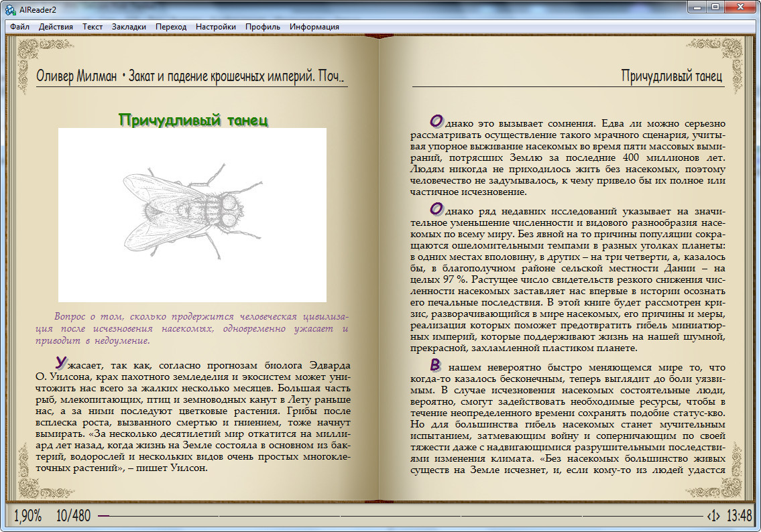The height and width of the screenshot is (532, 761).
Task: Click the 10/480 page counter
Action: pos(73,515)
